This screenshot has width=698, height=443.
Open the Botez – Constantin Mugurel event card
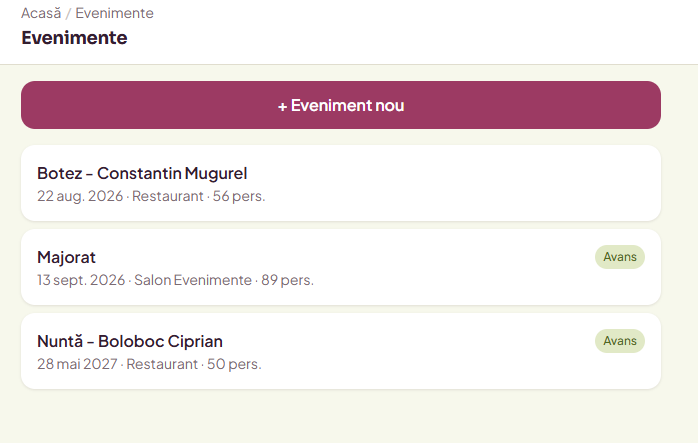341,183
